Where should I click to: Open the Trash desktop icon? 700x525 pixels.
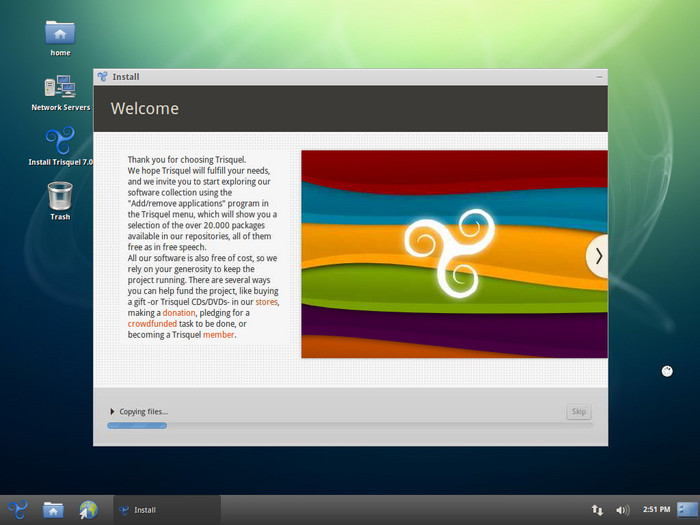pyautogui.click(x=60, y=201)
